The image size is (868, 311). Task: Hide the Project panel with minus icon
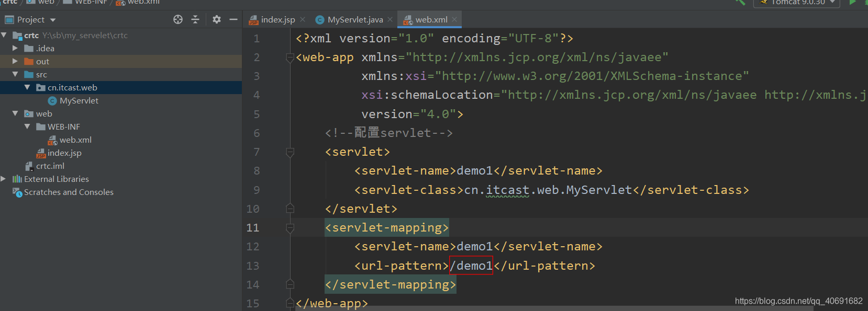click(233, 19)
